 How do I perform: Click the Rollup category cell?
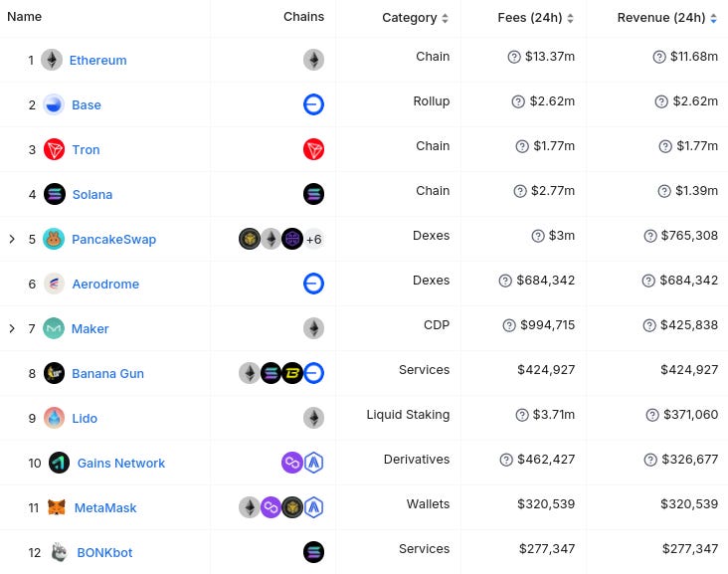(432, 101)
